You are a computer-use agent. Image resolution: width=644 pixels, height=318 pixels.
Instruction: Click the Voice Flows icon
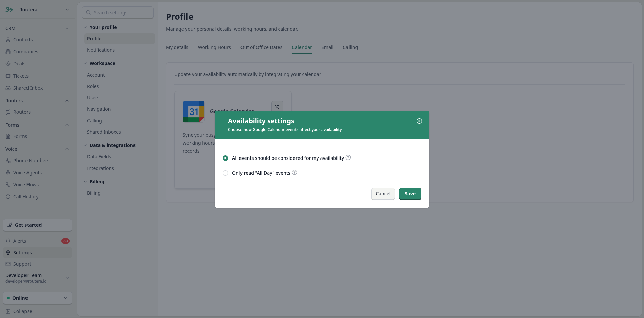click(8, 185)
